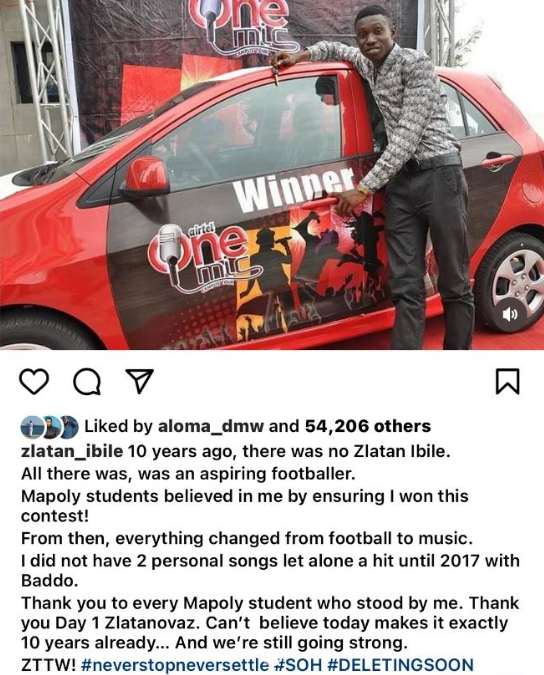Save post with the bookmark icon
544x675 pixels.
point(508,381)
